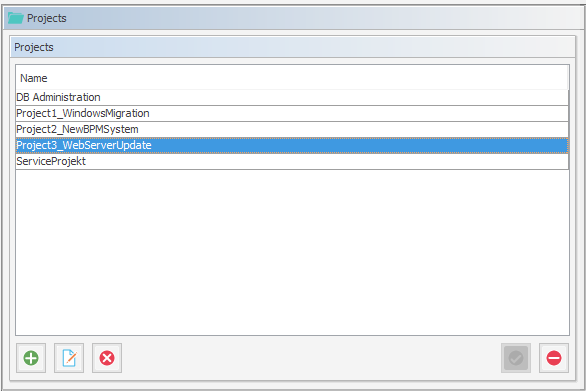Click the edit project pencil icon
This screenshot has width=586, height=391.
pos(69,358)
